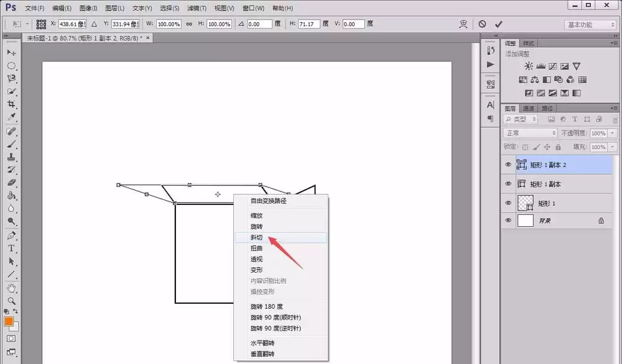Viewport: 622px width, 364px height.
Task: Open the Layers panel flyout menu
Action: coord(614,107)
